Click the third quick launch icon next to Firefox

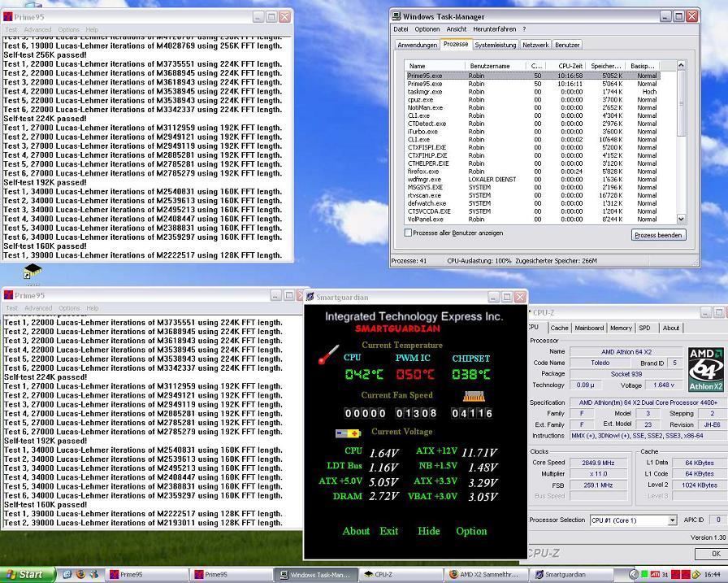94,574
